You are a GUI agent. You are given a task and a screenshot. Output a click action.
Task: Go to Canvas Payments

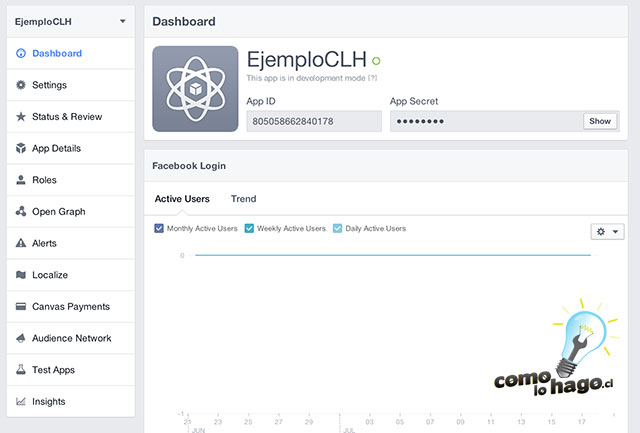click(x=71, y=306)
